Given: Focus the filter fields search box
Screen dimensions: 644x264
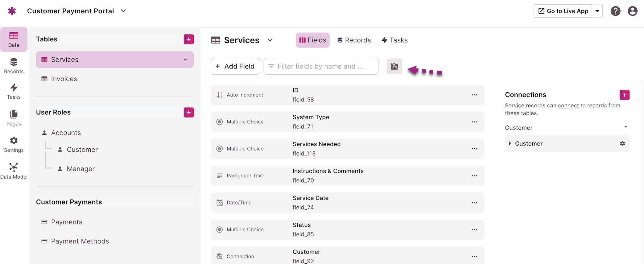Looking at the screenshot, I should pos(321,66).
